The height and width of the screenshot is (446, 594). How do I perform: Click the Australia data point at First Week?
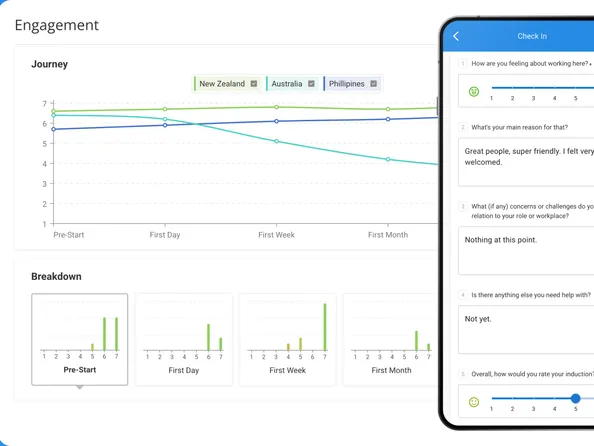pos(277,141)
